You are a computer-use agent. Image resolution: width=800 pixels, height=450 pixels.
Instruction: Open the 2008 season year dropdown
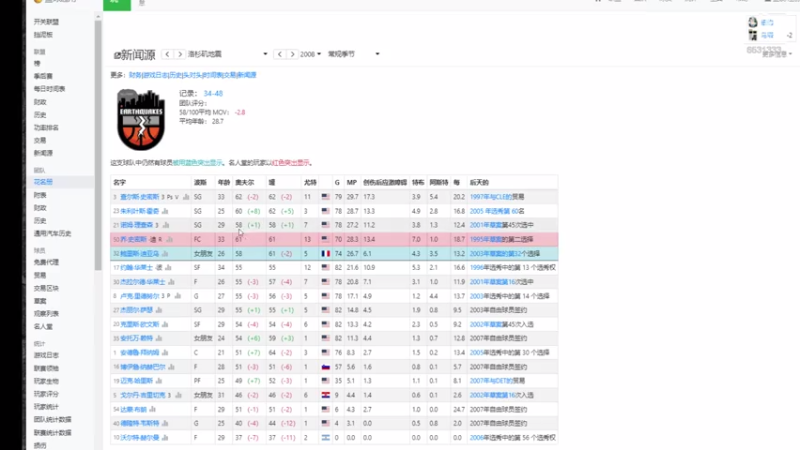tap(310, 54)
